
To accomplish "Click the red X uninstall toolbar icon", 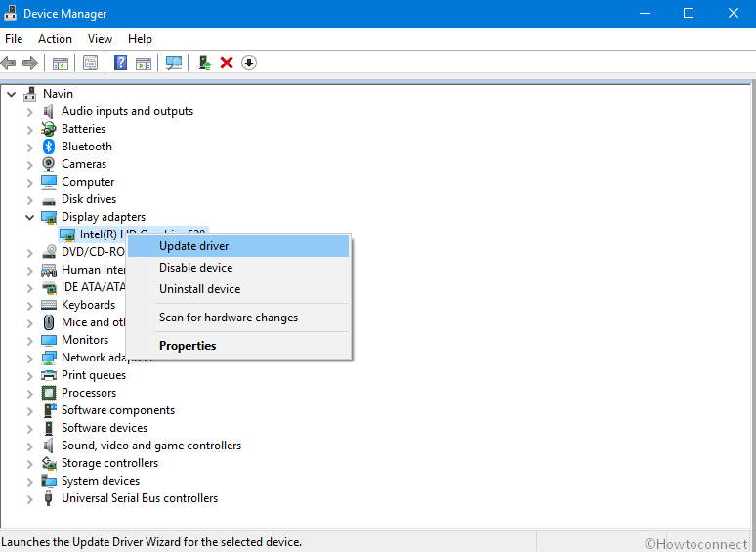I will [227, 63].
